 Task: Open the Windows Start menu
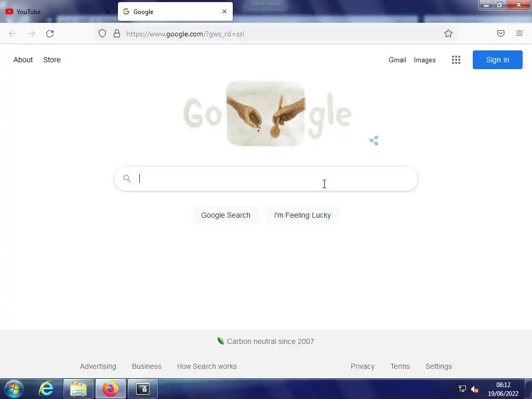pos(14,389)
